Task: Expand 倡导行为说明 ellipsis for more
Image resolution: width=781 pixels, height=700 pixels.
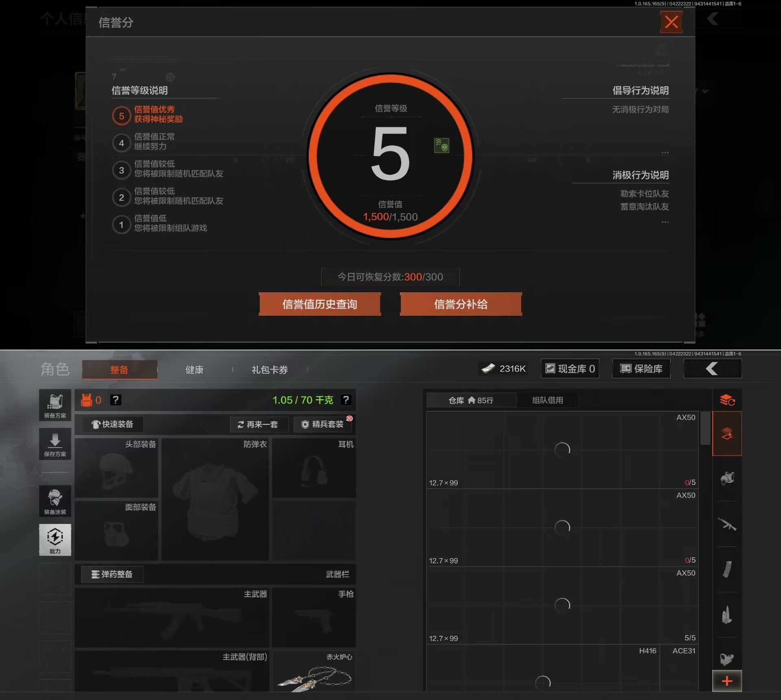Action: [665, 152]
